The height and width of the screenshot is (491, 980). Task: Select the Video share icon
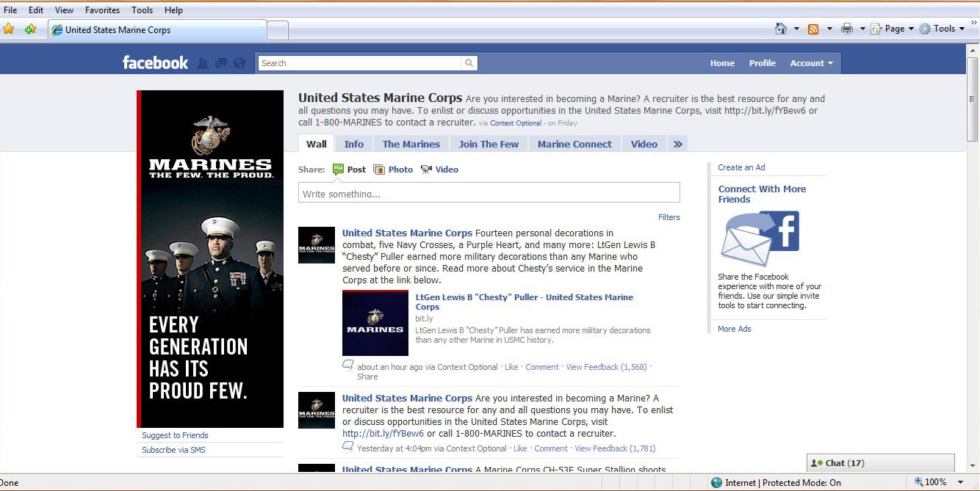tap(426, 170)
